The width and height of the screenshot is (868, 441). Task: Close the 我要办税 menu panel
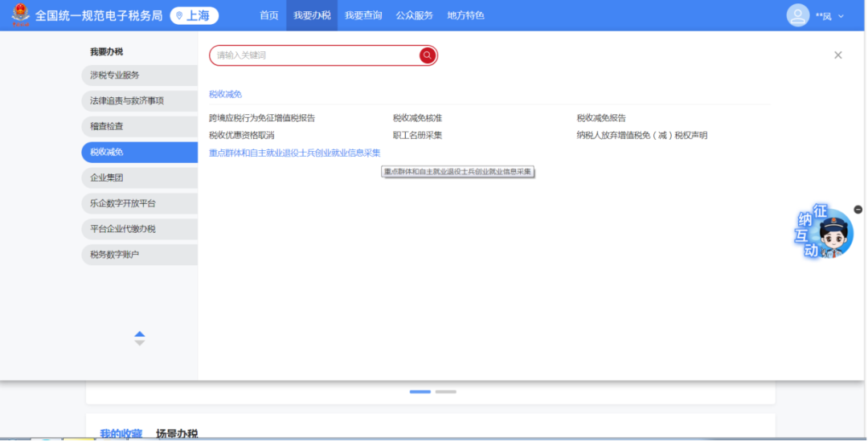837,55
